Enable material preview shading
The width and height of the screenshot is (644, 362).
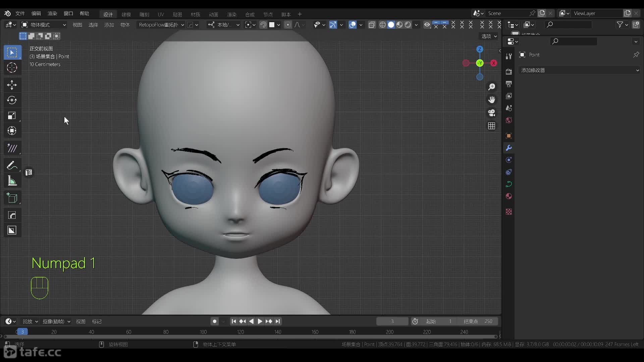(399, 25)
